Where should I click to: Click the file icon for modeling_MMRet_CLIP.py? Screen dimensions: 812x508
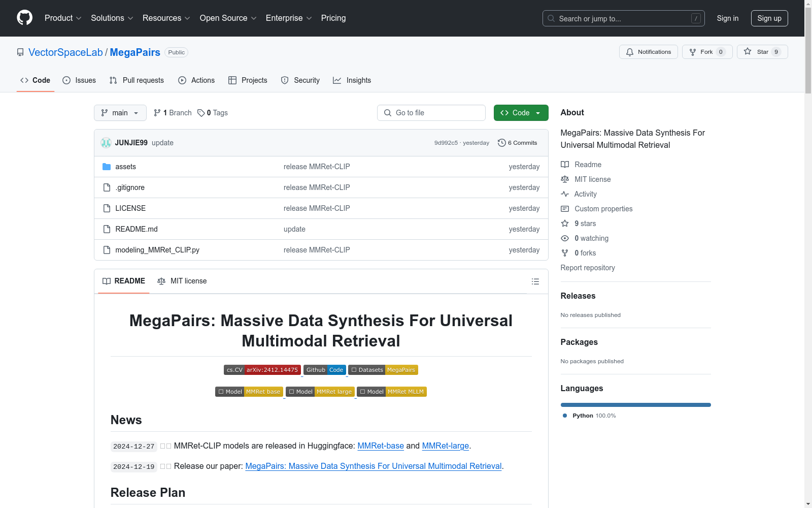click(x=107, y=250)
